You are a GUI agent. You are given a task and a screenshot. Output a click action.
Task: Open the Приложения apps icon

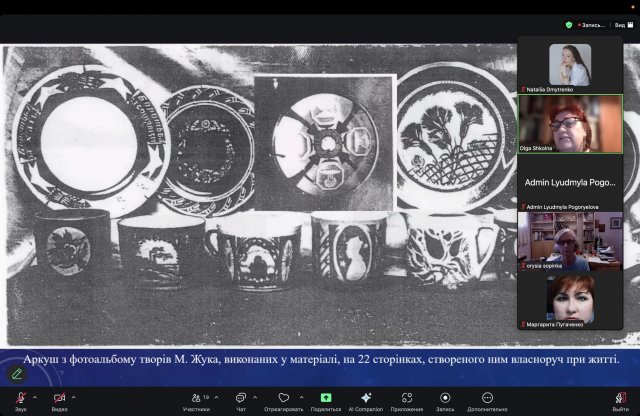pyautogui.click(x=406, y=399)
